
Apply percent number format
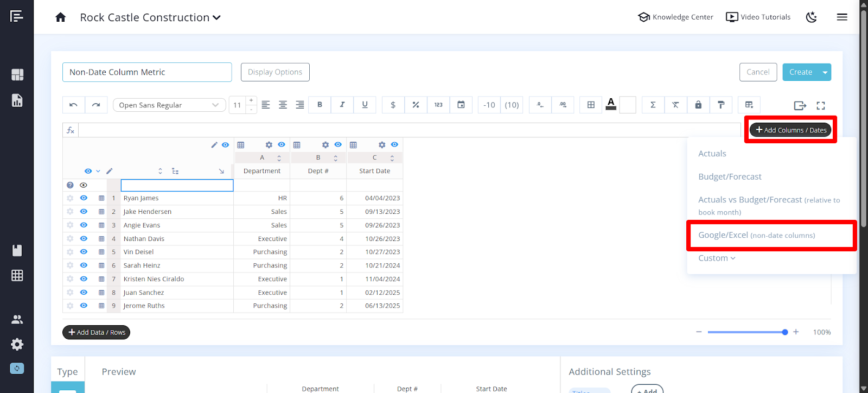416,105
